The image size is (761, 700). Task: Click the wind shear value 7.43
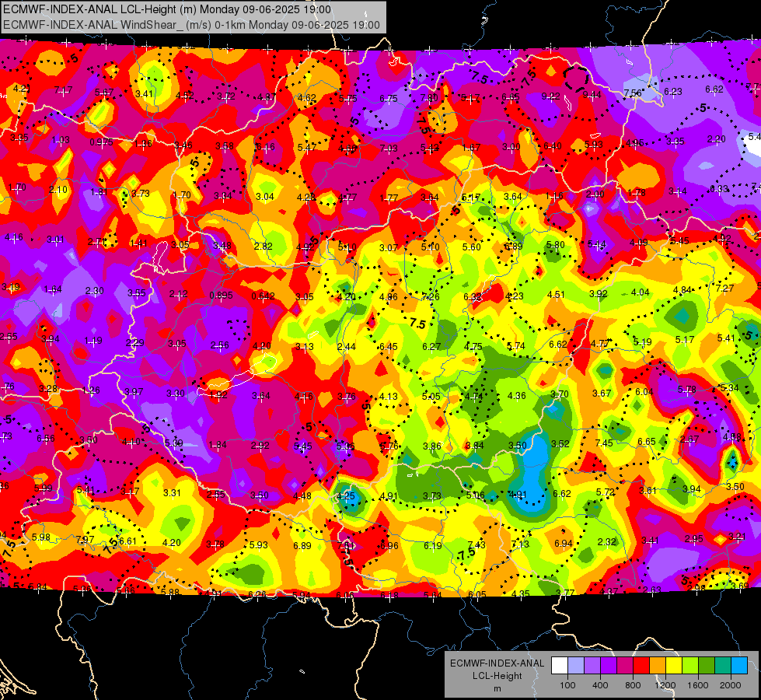point(476,545)
